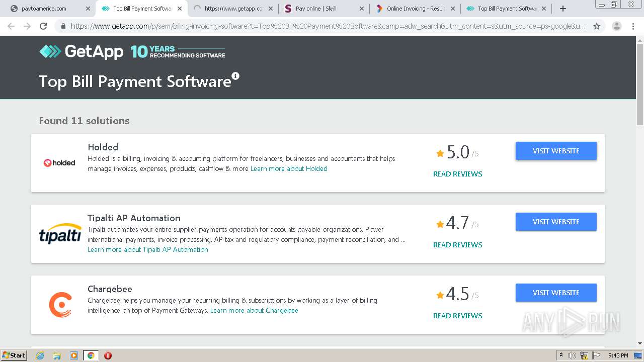
Task: Click scrollbar down arrow
Action: click(x=640, y=344)
